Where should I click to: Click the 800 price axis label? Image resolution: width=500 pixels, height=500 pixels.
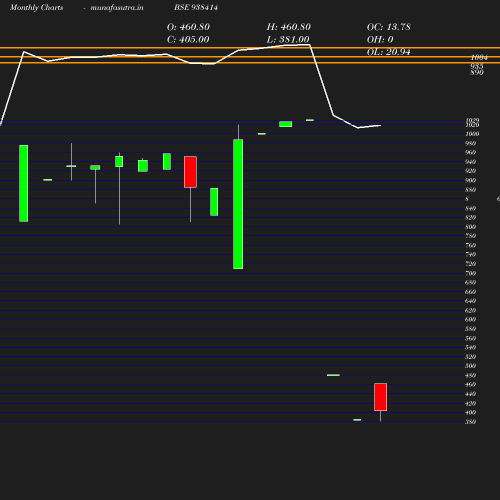470,227
